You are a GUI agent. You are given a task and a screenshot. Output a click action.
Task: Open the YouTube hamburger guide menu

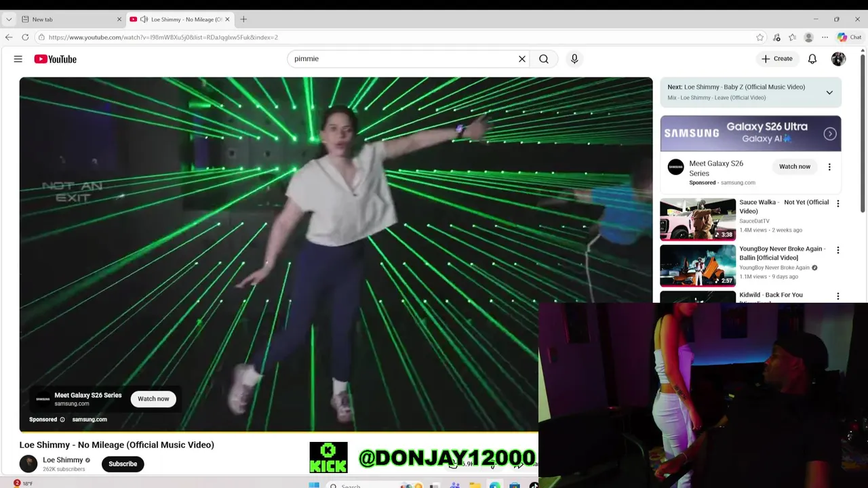(18, 59)
